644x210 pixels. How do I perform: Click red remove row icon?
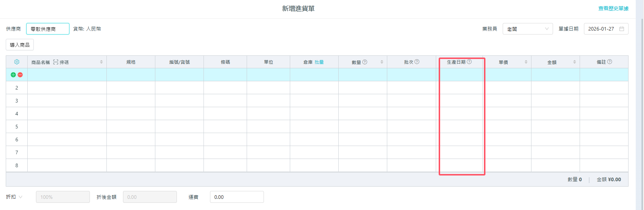click(x=20, y=75)
